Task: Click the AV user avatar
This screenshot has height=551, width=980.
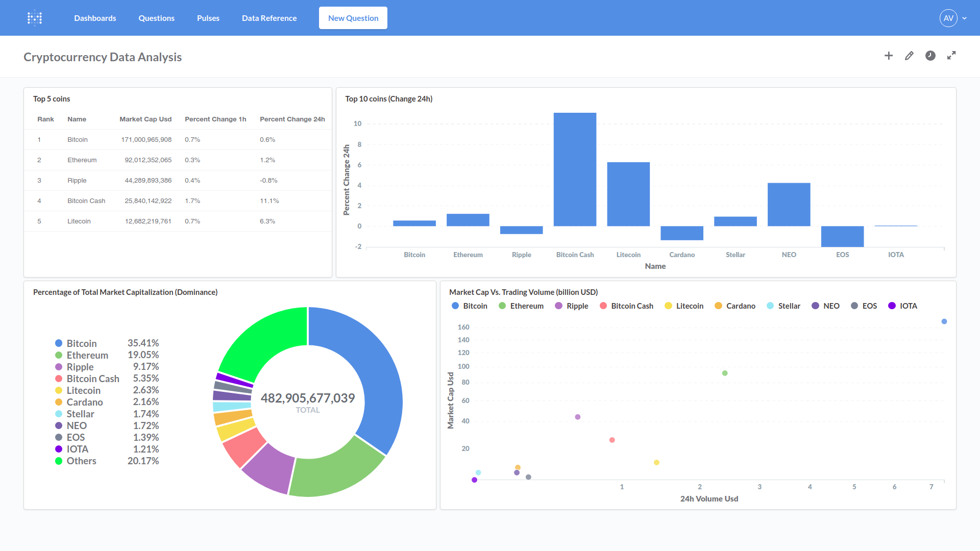Action: pos(948,18)
